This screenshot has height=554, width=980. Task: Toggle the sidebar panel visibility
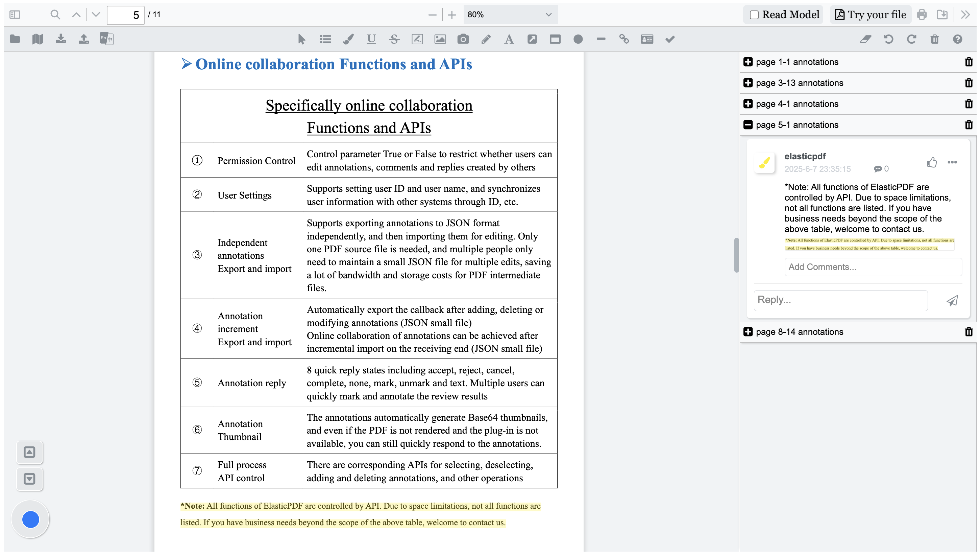[15, 15]
